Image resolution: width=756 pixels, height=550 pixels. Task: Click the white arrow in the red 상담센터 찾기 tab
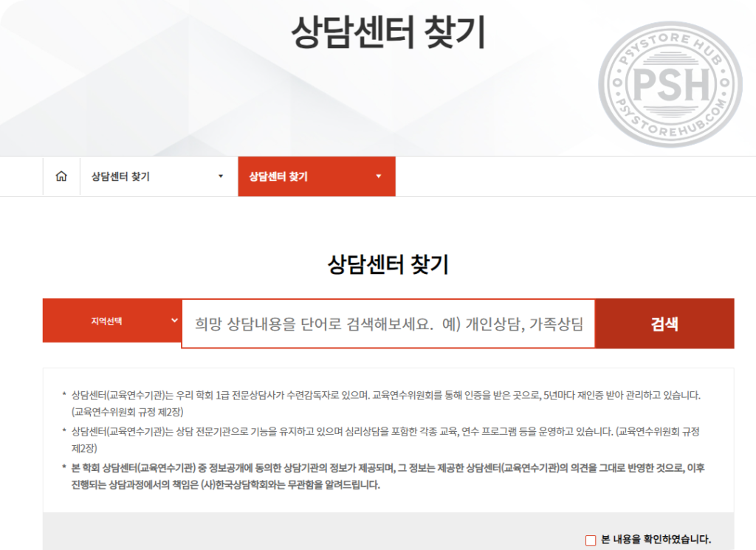click(378, 176)
